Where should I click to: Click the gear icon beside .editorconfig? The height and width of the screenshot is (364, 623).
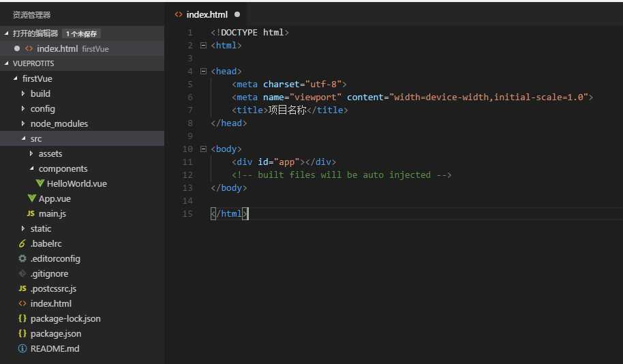22,258
